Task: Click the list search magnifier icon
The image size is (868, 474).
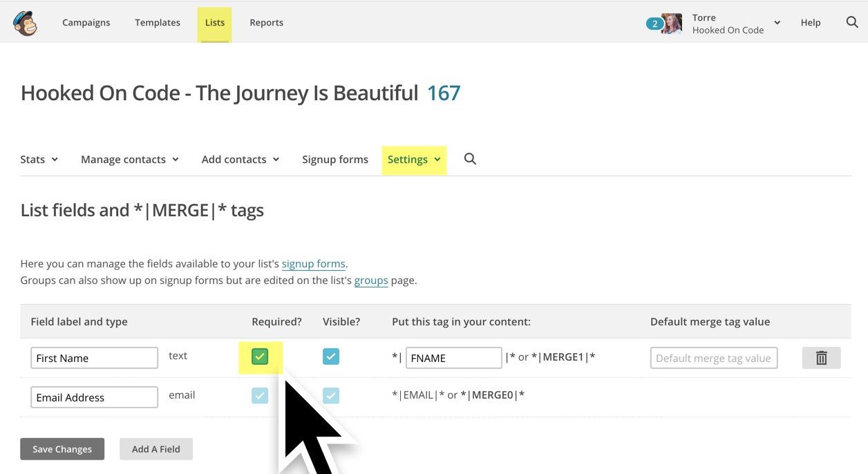Action: point(470,159)
